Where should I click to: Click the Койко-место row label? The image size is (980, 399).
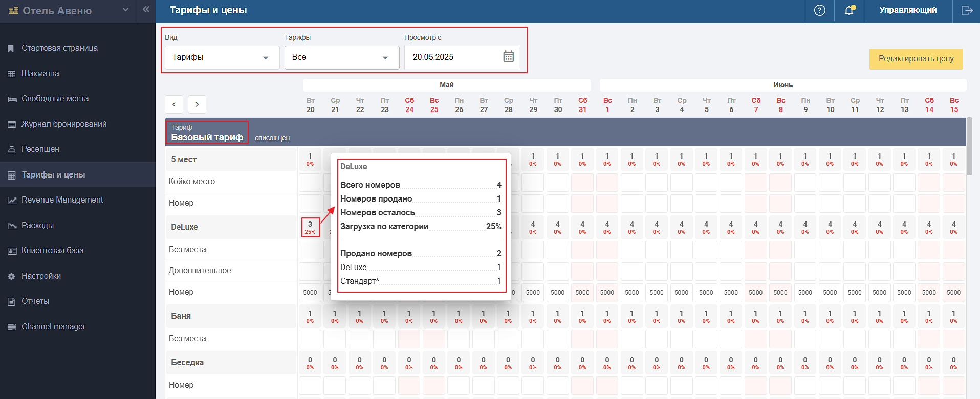tap(192, 182)
